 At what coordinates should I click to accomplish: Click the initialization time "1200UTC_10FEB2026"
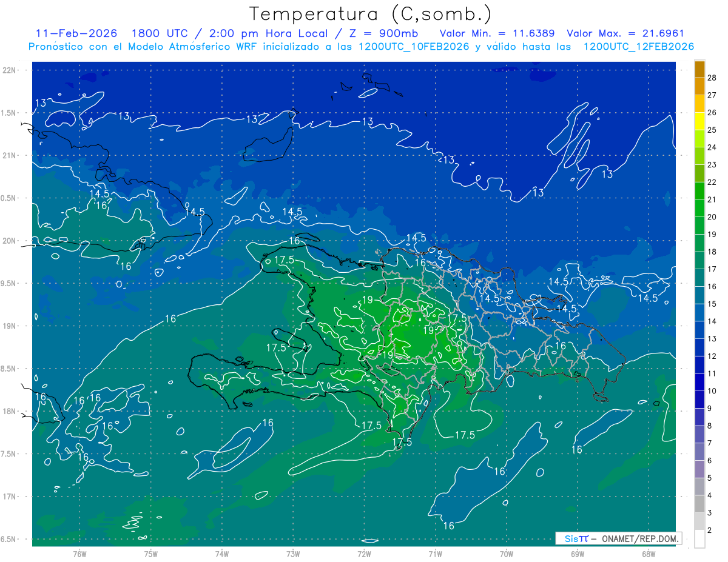click(414, 47)
